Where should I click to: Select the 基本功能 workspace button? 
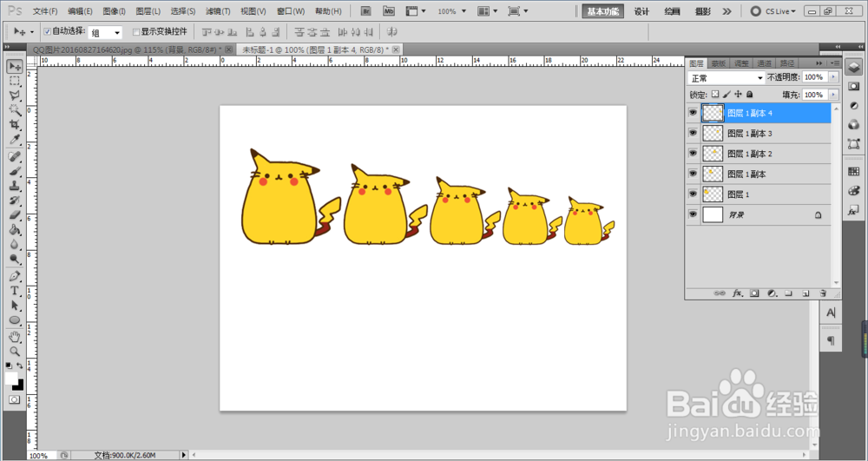click(x=603, y=11)
